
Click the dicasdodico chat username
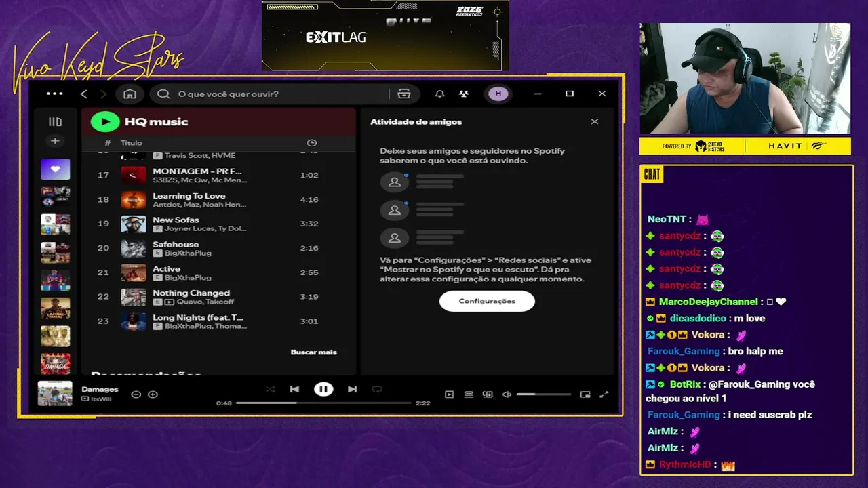[x=698, y=318]
